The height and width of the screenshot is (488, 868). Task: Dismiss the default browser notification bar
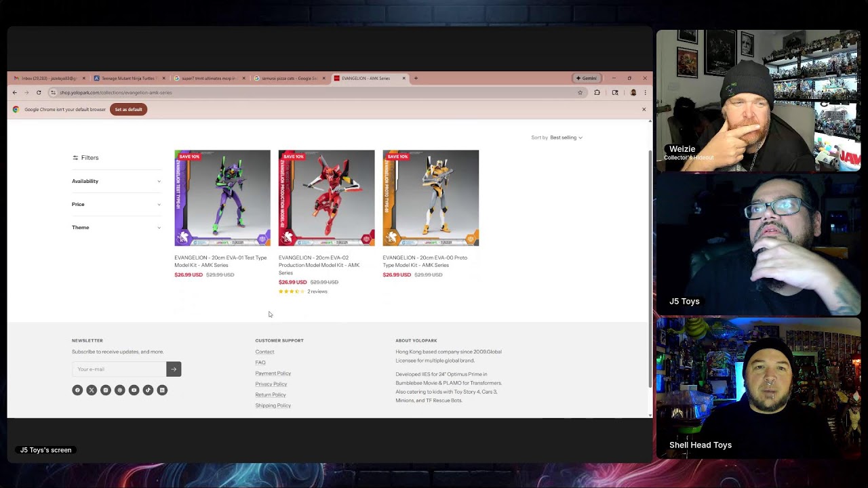[x=644, y=109]
